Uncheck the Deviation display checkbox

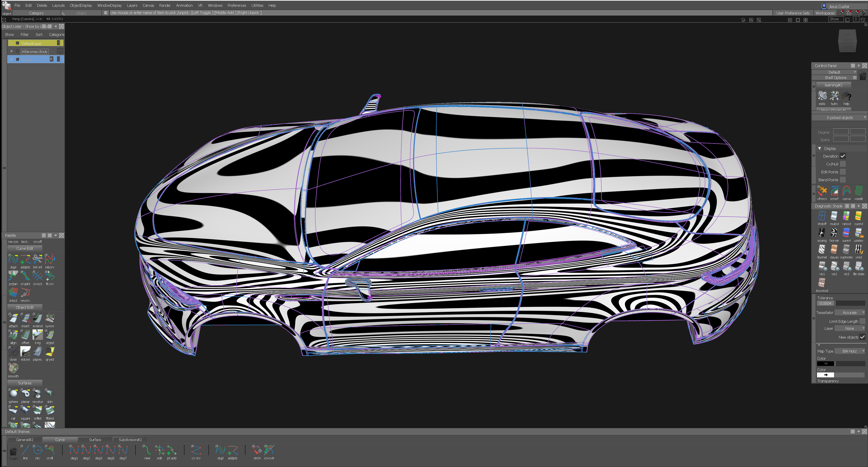[843, 156]
